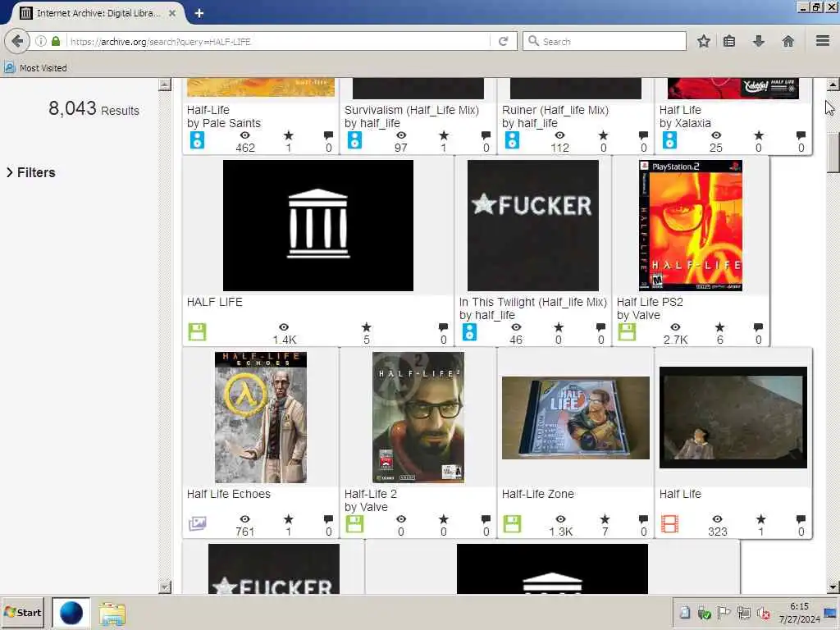The height and width of the screenshot is (630, 840).
Task: Click the red movie film icon under Half Life
Action: pyautogui.click(x=669, y=524)
